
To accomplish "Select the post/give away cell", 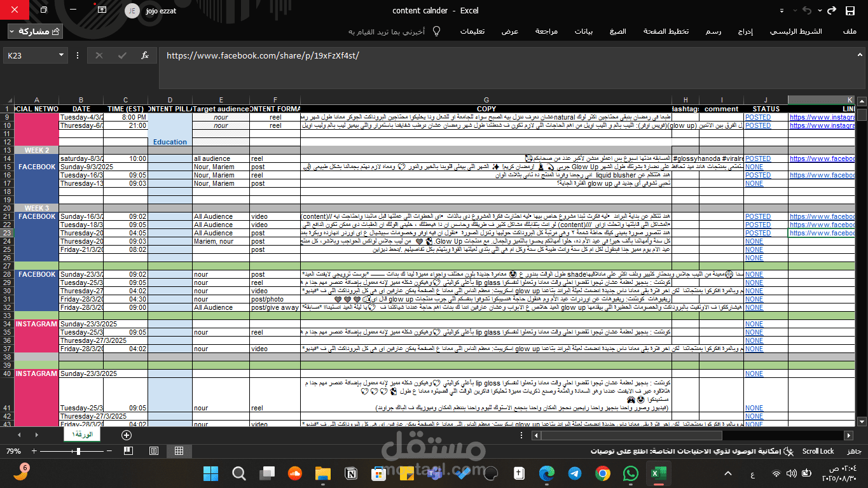I will pyautogui.click(x=275, y=307).
